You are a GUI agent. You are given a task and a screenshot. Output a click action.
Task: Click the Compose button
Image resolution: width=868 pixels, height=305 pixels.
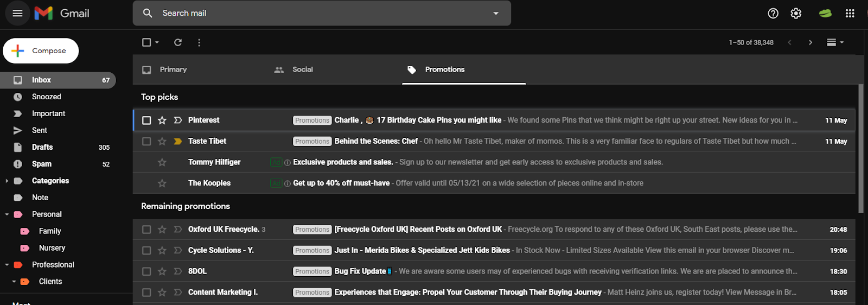pos(41,51)
